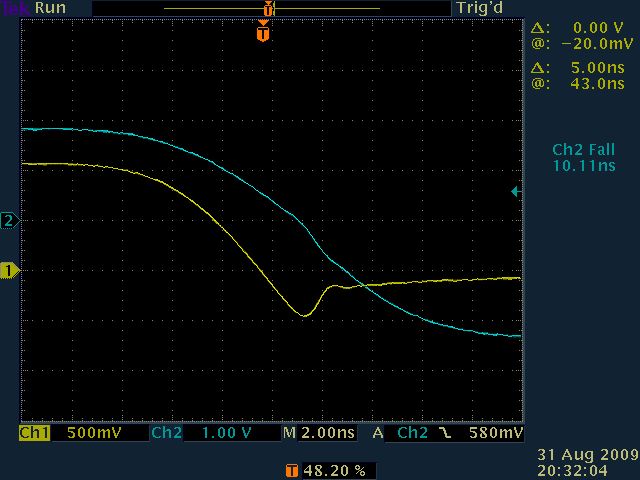Open the Ch2 1.00 V vertical scale setting
Image resolution: width=640 pixels, height=480 pixels.
[228, 433]
